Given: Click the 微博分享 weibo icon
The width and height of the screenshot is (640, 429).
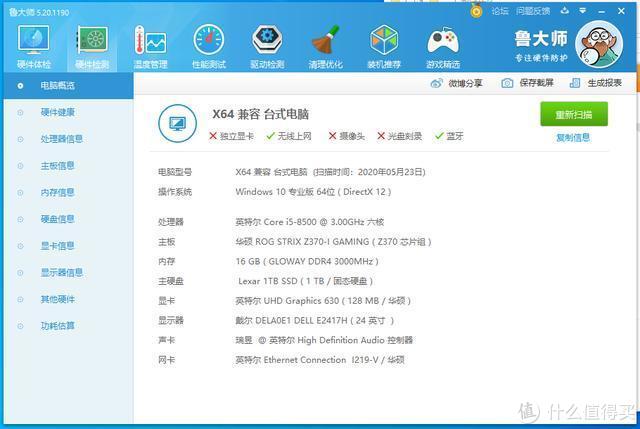Looking at the screenshot, I should [436, 83].
